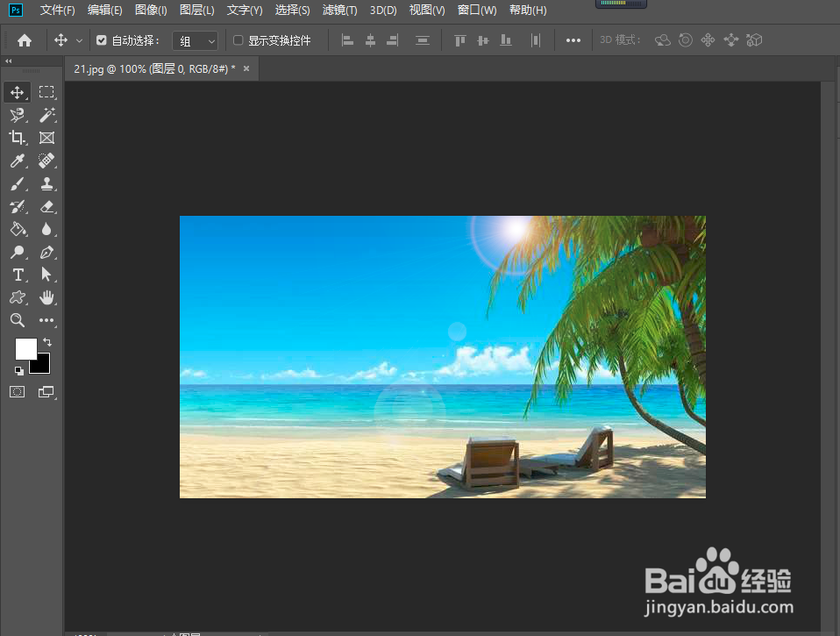The height and width of the screenshot is (636, 840).
Task: Select the Eyedropper tool
Action: click(18, 161)
